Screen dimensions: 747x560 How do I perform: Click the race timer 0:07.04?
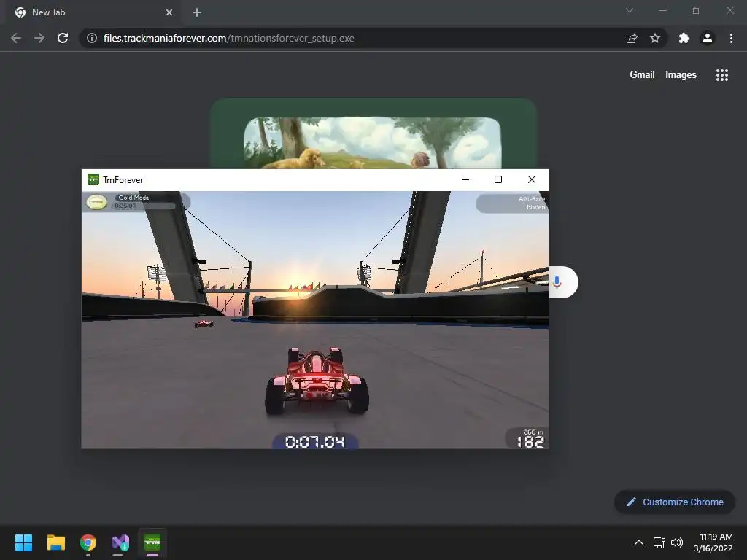coord(315,442)
